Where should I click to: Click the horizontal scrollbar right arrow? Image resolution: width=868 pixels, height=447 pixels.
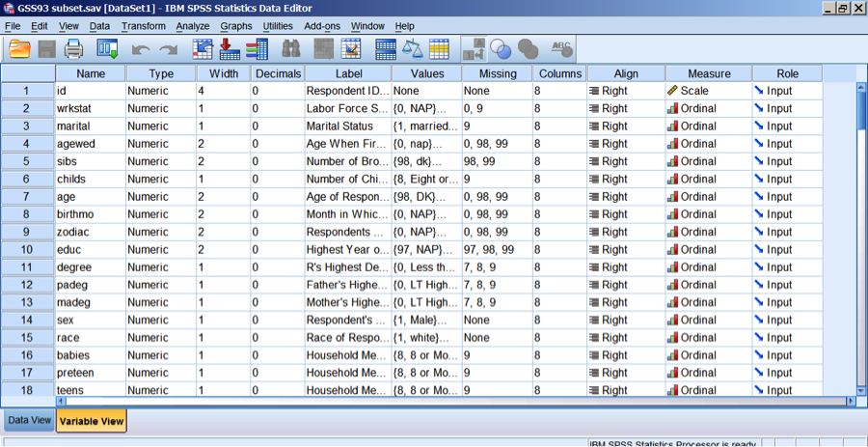point(851,401)
